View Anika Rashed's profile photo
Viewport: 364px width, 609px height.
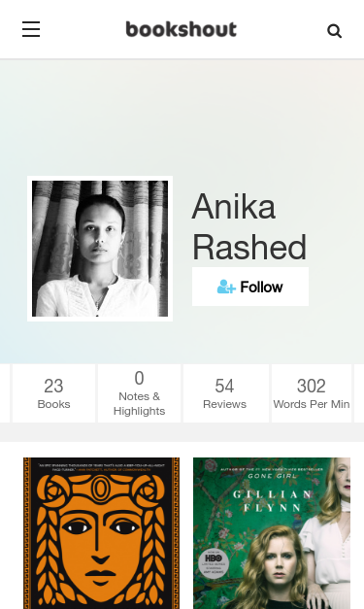(x=100, y=249)
